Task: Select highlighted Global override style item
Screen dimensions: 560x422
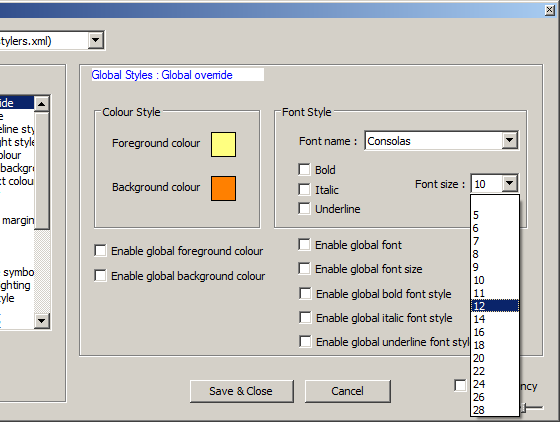Action: pos(17,103)
